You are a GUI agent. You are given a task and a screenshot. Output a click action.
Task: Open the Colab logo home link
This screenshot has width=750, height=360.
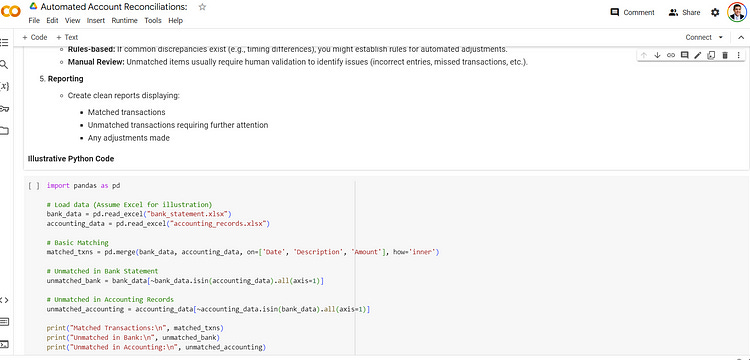pos(10,11)
